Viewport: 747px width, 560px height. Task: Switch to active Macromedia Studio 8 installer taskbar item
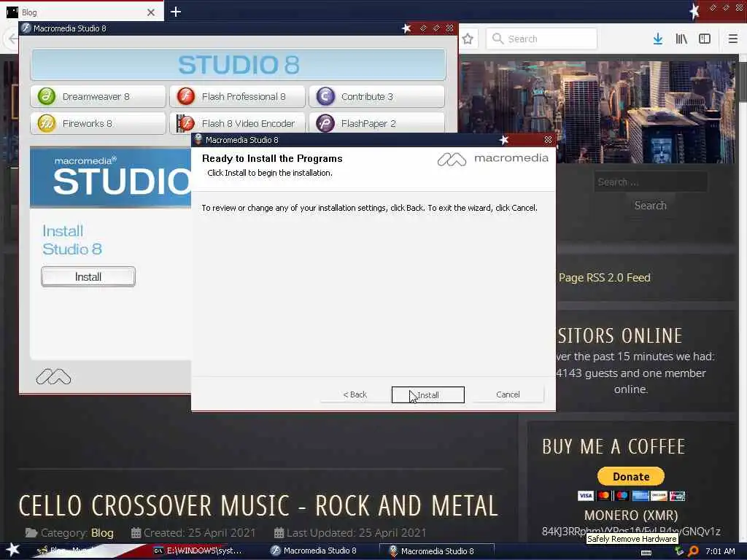[436, 551]
